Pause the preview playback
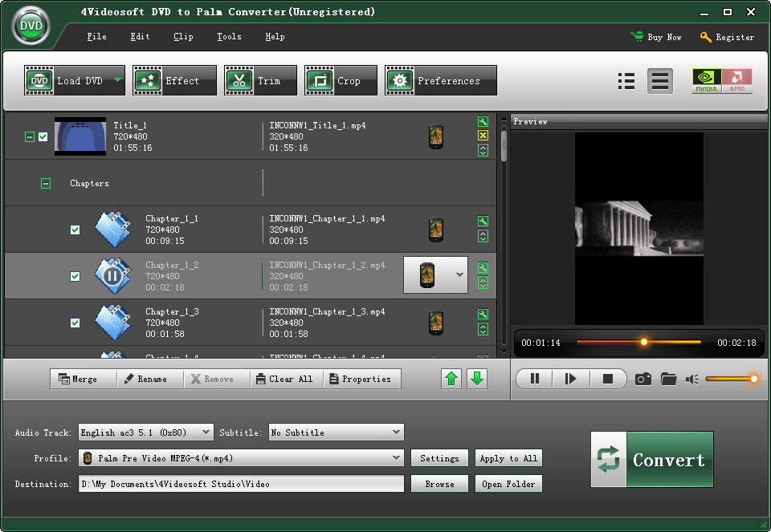 coord(535,378)
